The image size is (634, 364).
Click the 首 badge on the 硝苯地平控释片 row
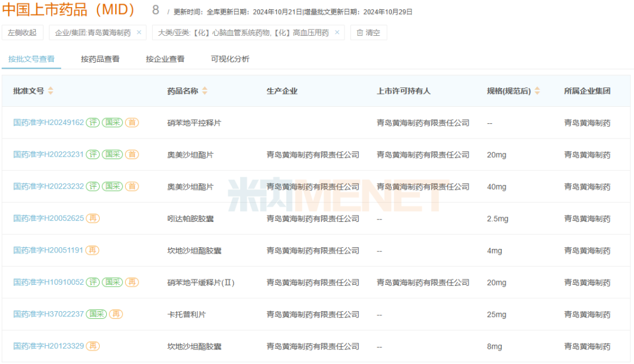(132, 123)
